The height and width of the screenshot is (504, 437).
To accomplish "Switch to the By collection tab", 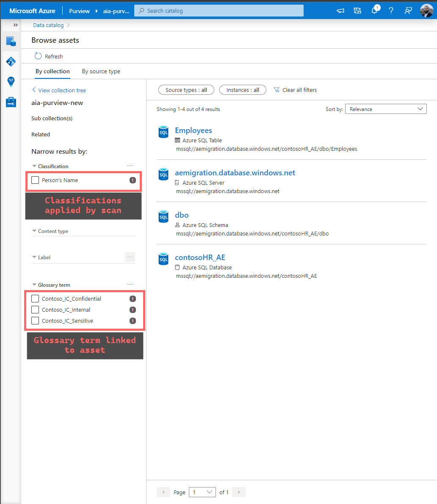I will pyautogui.click(x=53, y=71).
